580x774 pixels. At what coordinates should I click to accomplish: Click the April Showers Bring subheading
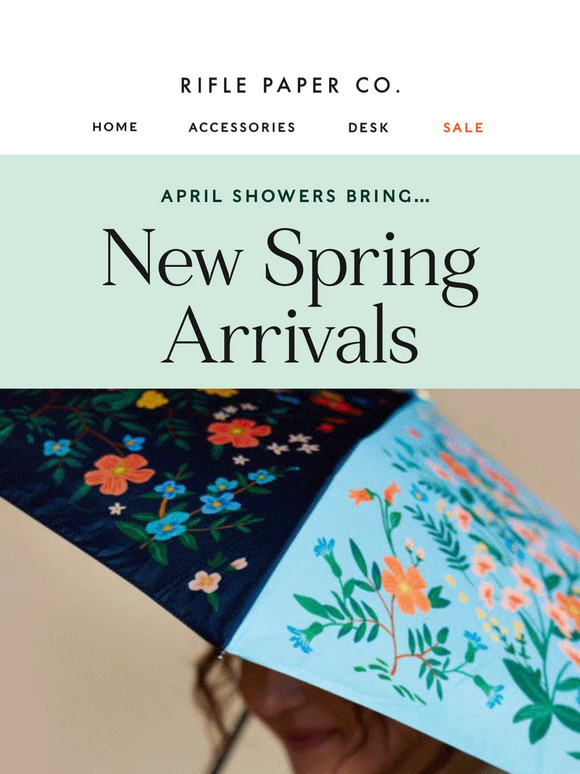(x=295, y=196)
